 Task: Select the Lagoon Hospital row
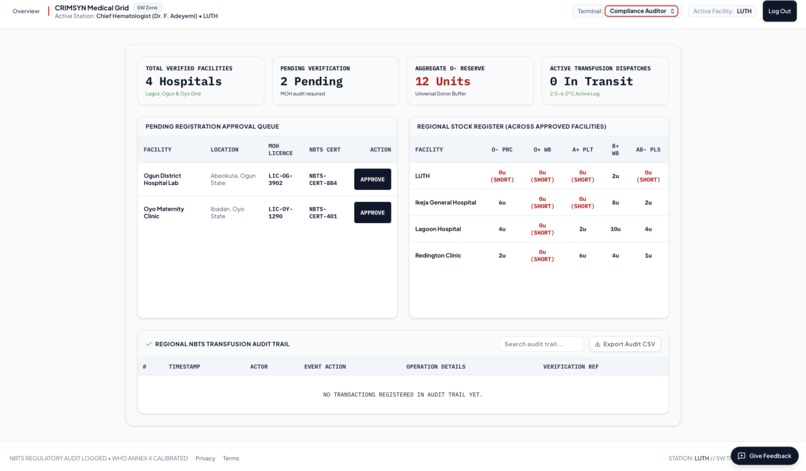(539, 229)
